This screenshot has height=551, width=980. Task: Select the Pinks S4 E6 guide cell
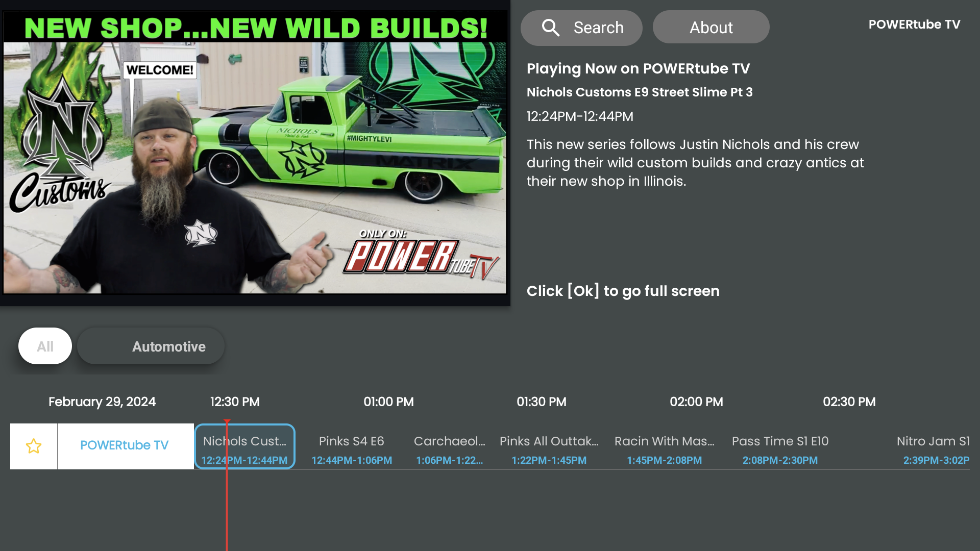pos(352,446)
